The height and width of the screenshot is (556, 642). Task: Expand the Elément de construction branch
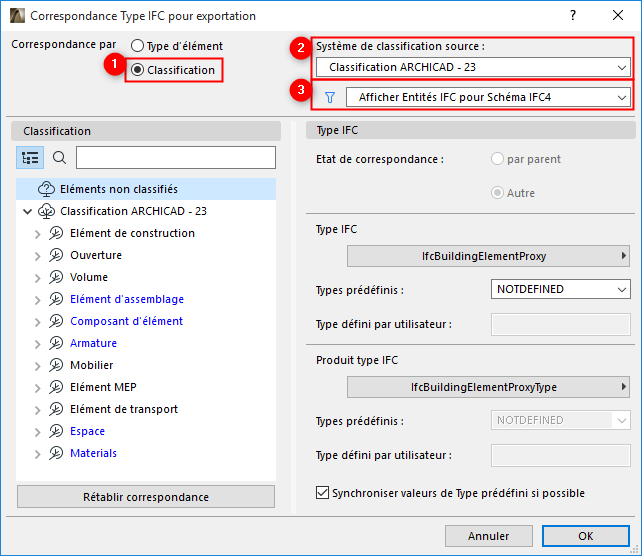[x=38, y=233]
